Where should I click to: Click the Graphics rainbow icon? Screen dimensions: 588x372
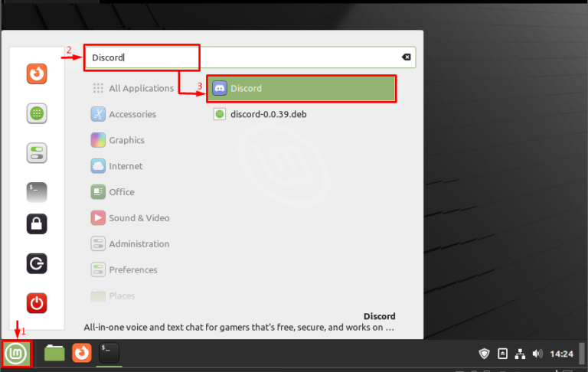[98, 140]
